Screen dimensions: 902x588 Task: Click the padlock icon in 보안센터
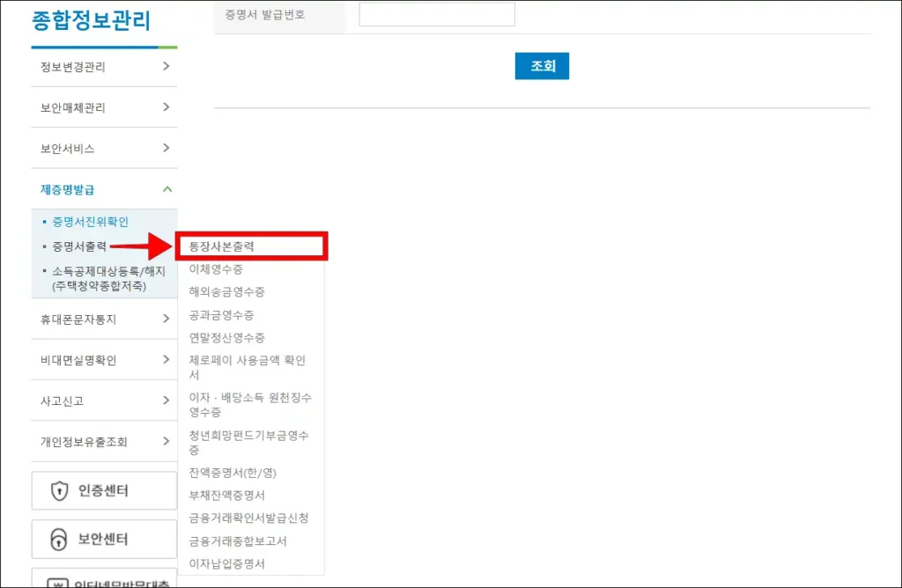[x=59, y=539]
